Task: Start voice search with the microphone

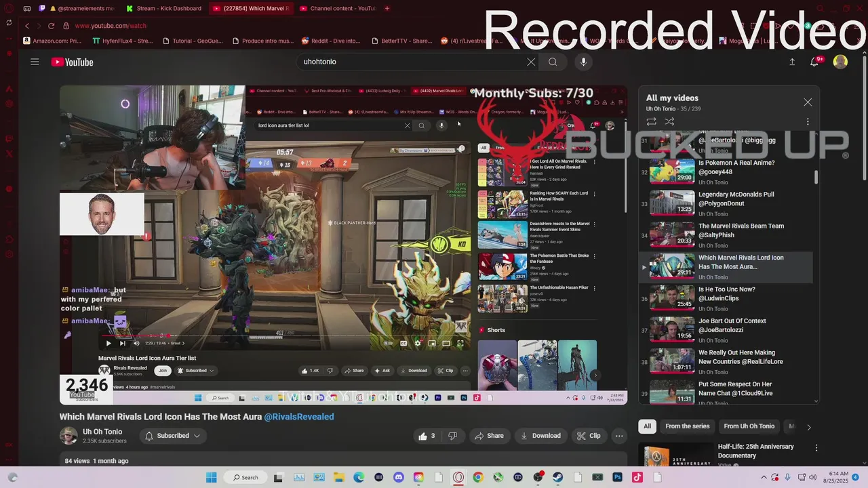Action: 583,62
